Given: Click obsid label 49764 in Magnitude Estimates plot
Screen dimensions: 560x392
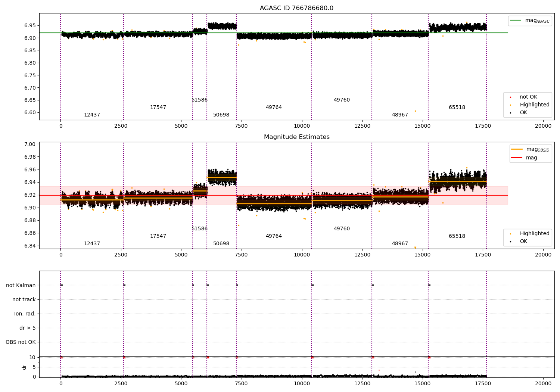Looking at the screenshot, I should coord(274,236).
